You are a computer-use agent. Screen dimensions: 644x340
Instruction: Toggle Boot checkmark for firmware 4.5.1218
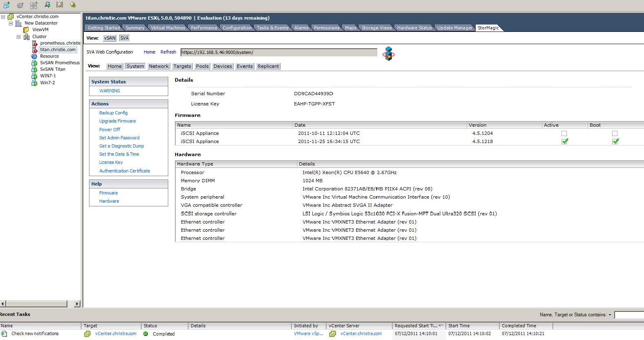pyautogui.click(x=615, y=141)
